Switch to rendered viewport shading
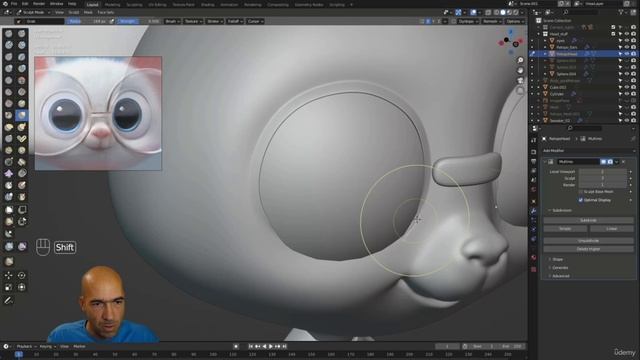 (516, 13)
